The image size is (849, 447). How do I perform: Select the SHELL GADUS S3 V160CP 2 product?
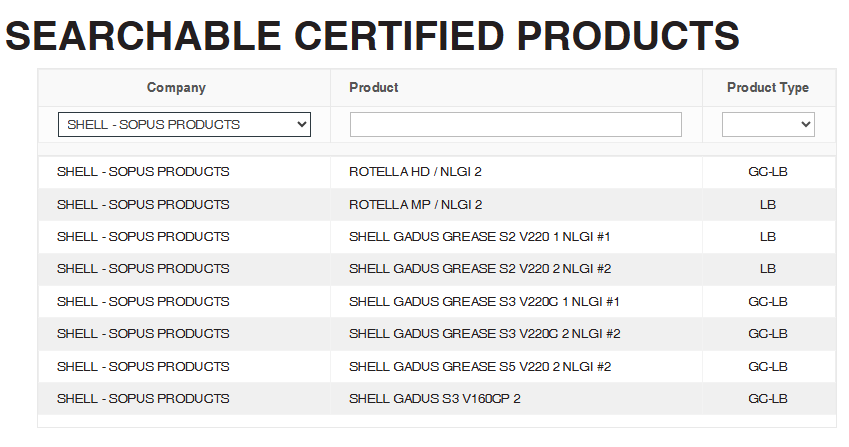(x=434, y=399)
